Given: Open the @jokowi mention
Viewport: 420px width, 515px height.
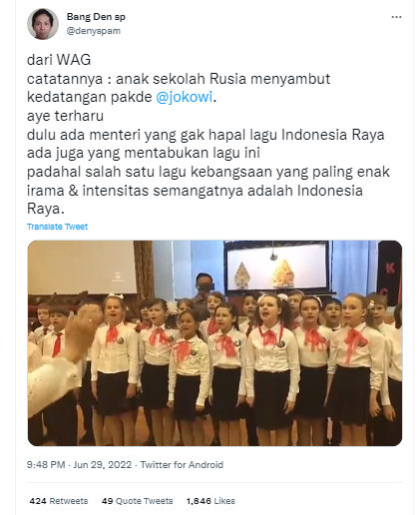Looking at the screenshot, I should 184,97.
